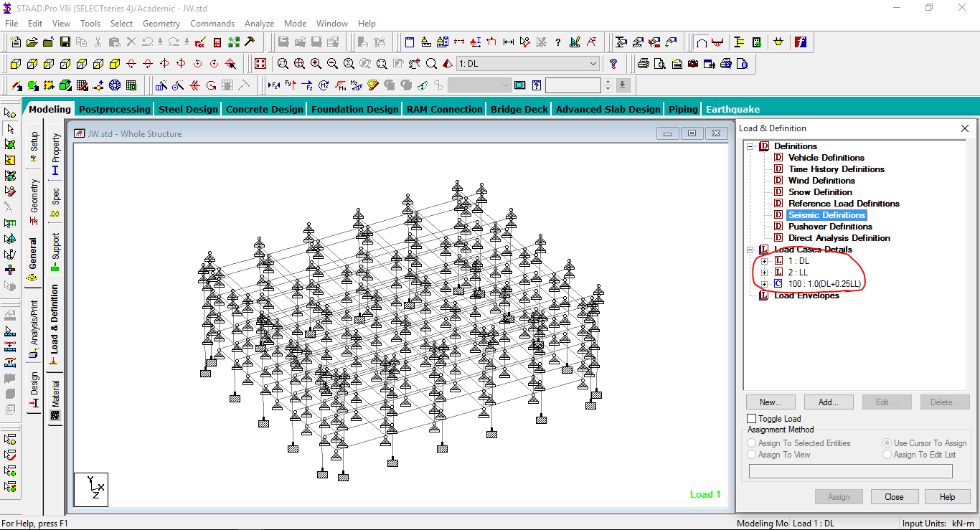Open the Geometry menu
This screenshot has height=530, width=980.
(x=161, y=23)
